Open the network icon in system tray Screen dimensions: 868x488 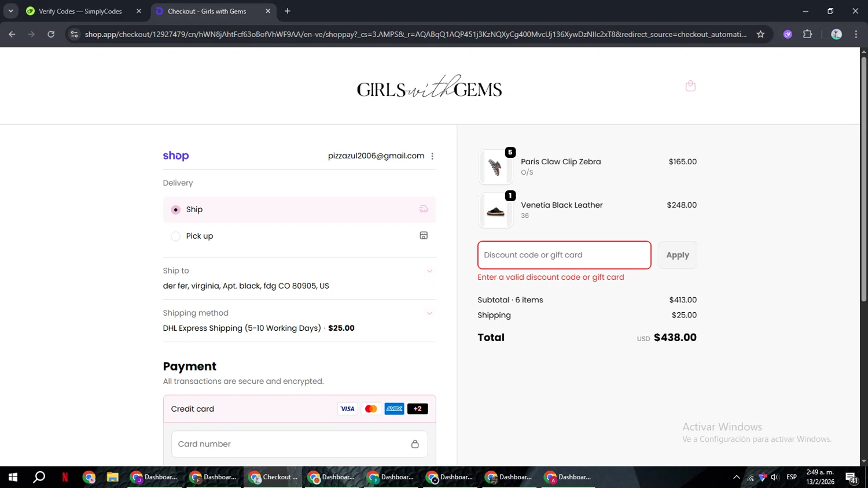751,477
